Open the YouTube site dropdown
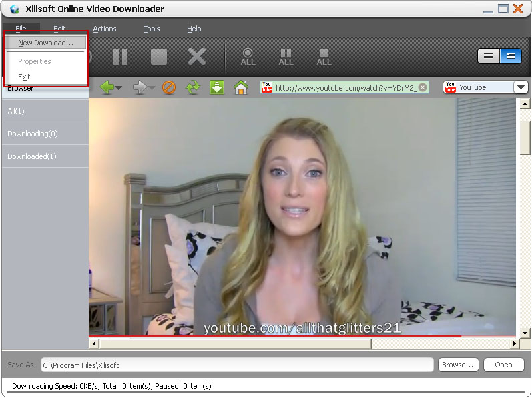 click(521, 87)
